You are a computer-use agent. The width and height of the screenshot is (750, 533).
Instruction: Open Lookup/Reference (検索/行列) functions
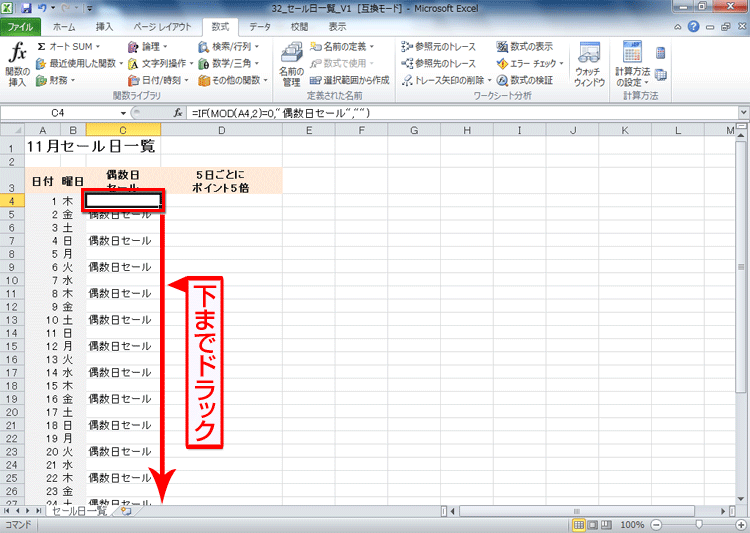click(x=229, y=47)
